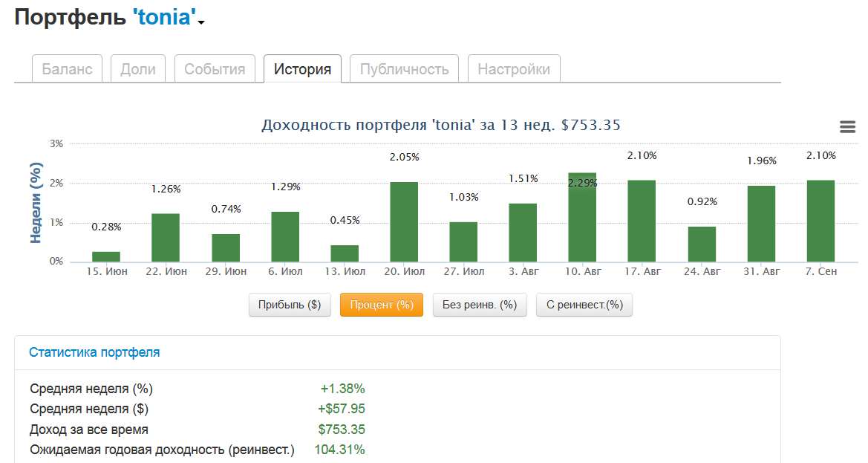The height and width of the screenshot is (463, 868).
Task: Switch chart to Без реинв. (%)
Action: coord(480,305)
